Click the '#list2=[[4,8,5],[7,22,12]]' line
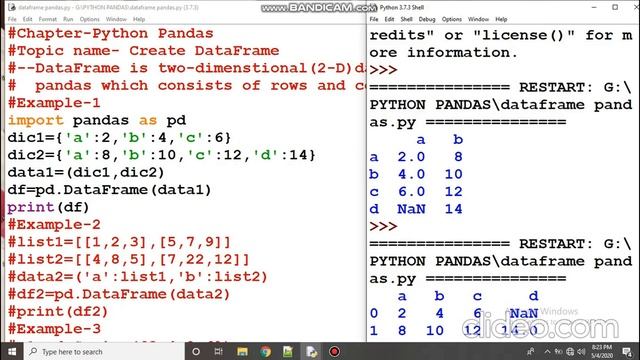This screenshot has height=360, width=640. pos(128,260)
